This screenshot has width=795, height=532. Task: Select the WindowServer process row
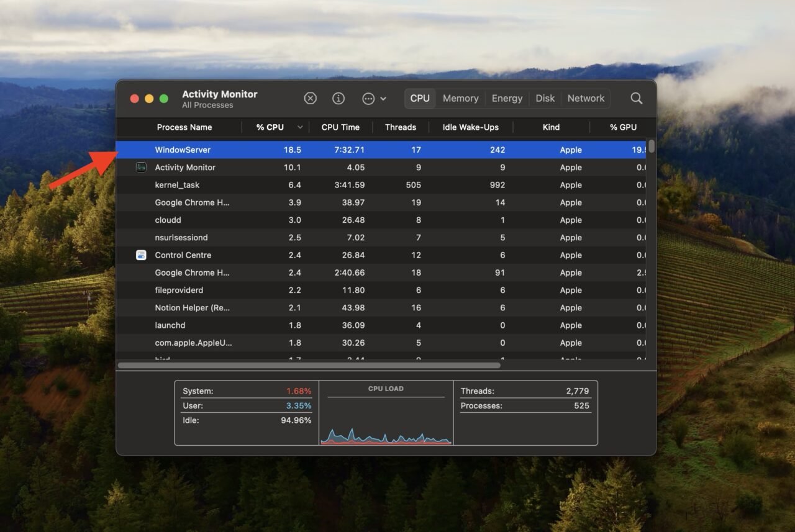(x=381, y=150)
